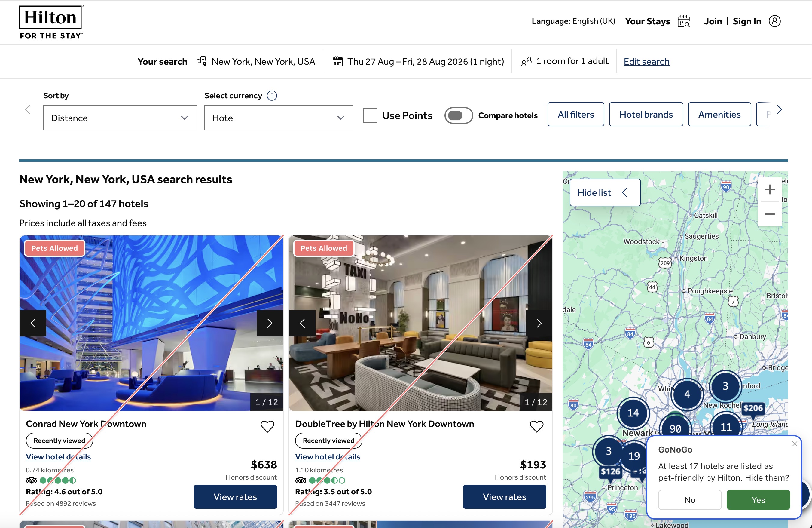Screen dimensions: 812x528
Task: Click Sign In in the header
Action: click(x=747, y=21)
